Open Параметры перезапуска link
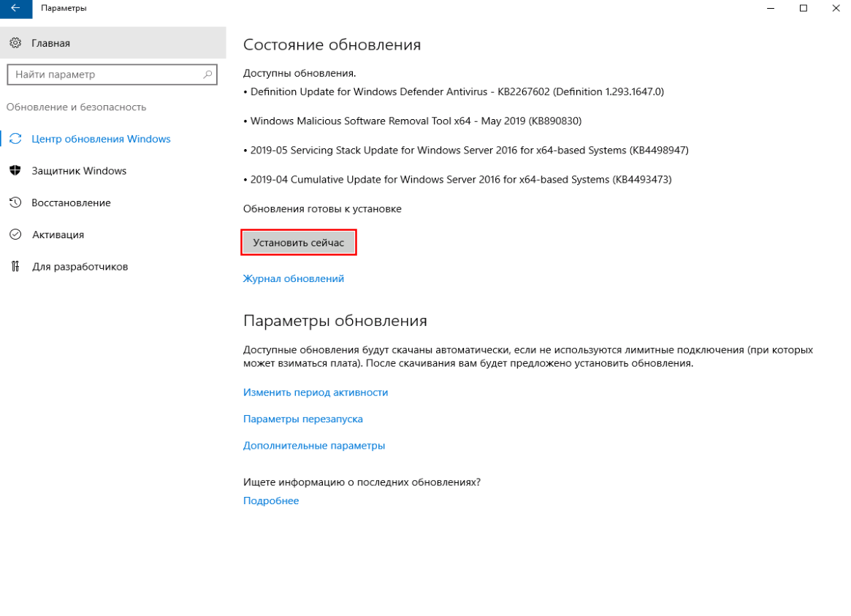 (x=302, y=419)
